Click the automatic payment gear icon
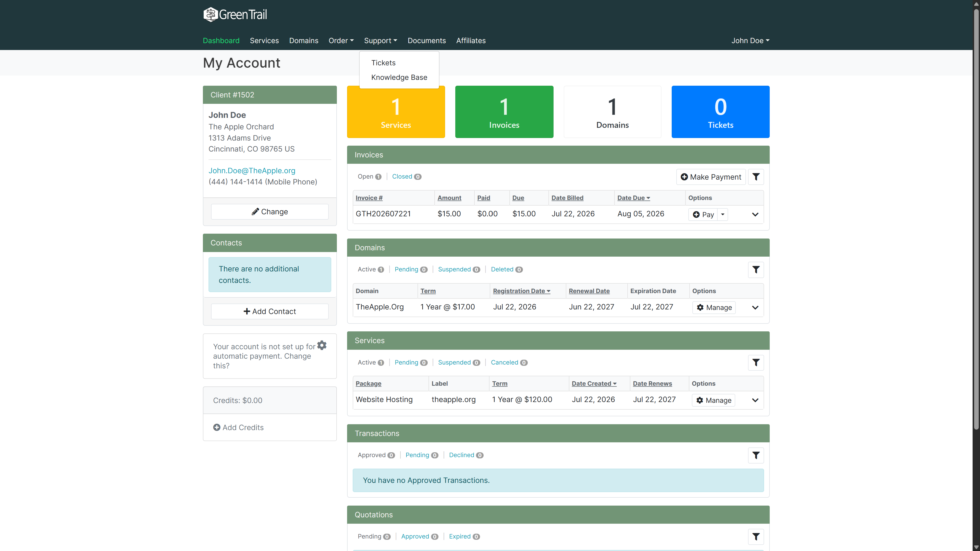This screenshot has width=980, height=551. [322, 345]
